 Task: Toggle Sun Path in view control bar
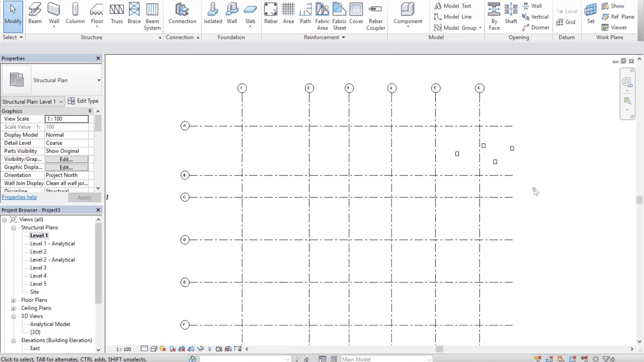(x=163, y=349)
